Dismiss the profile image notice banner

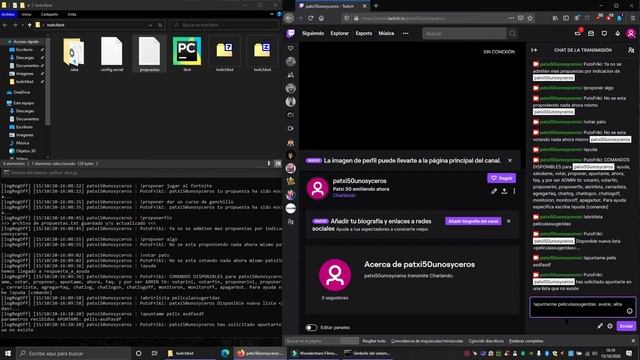tap(510, 160)
